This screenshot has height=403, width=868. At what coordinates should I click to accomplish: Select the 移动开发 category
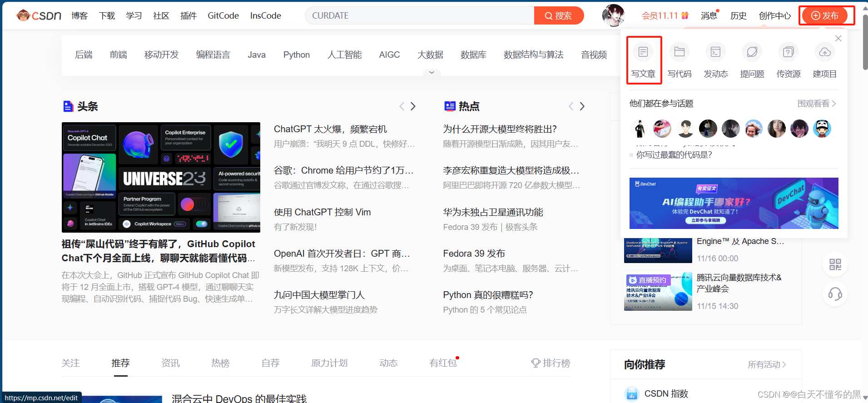(162, 55)
